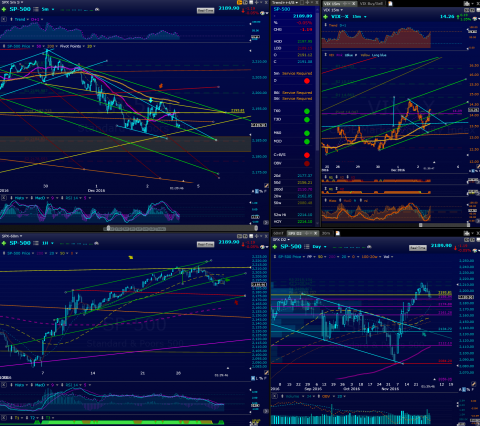
Task: Close the Volume pane in the Day chart
Action: 274,396
